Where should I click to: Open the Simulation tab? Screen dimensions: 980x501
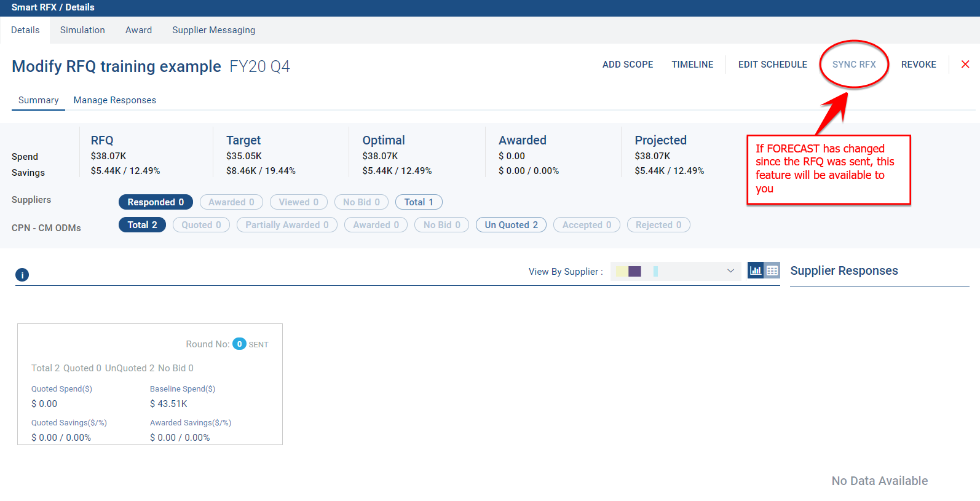point(82,30)
